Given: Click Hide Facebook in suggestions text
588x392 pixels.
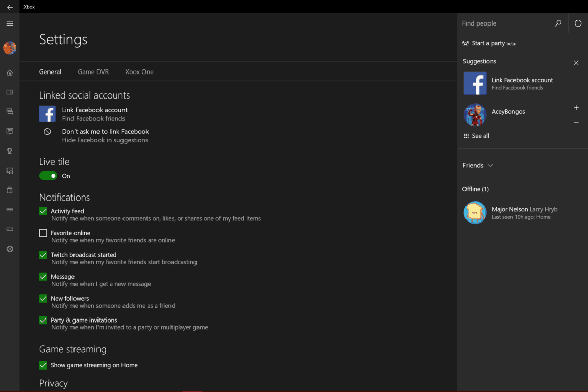Looking at the screenshot, I should [x=105, y=140].
